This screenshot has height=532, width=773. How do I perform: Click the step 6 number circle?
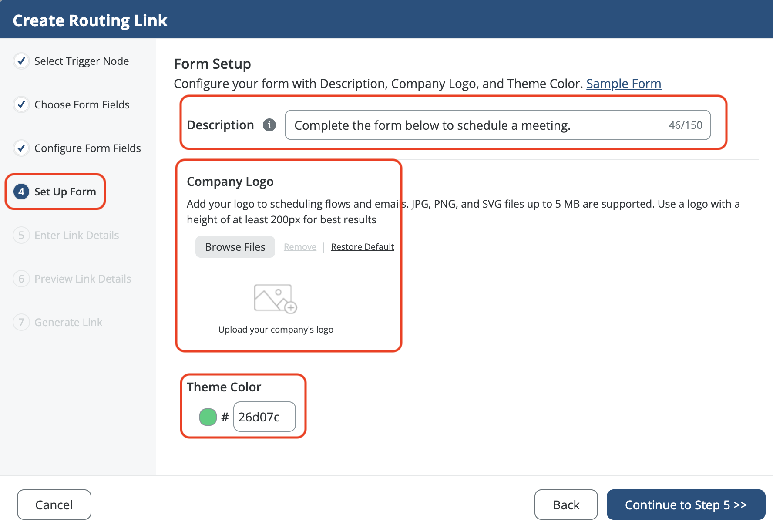[21, 279]
